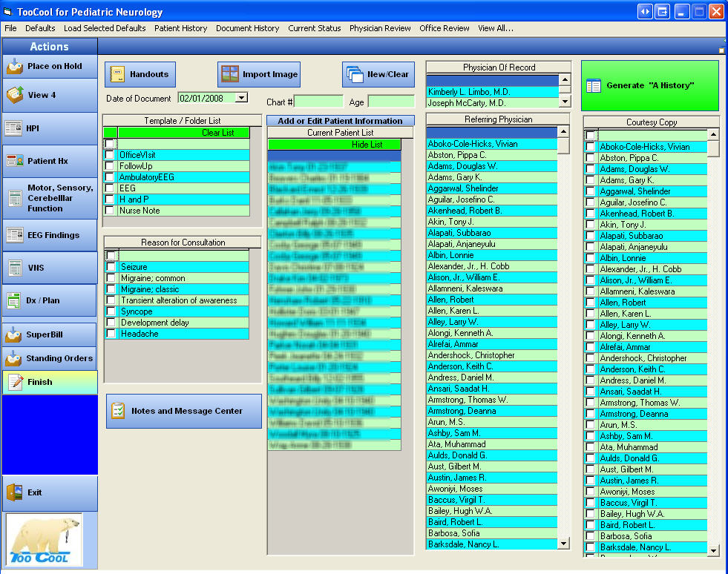
Task: Select Adams, Douglas W. in Referring Physician
Action: 492,165
